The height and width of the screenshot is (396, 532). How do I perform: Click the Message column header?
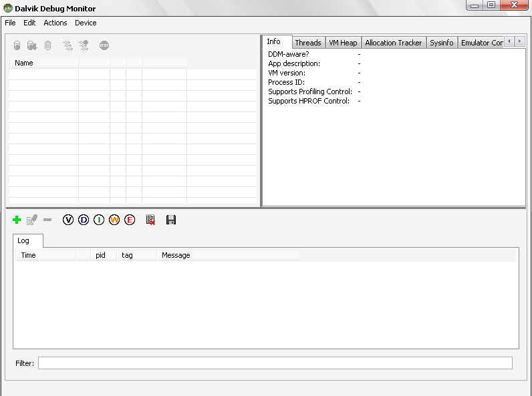tap(228, 255)
